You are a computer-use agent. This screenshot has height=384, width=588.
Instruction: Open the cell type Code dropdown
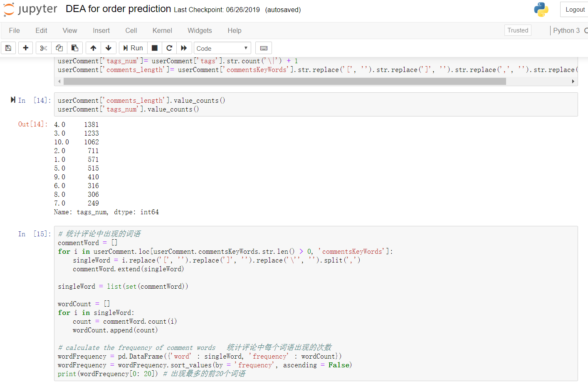pos(222,48)
